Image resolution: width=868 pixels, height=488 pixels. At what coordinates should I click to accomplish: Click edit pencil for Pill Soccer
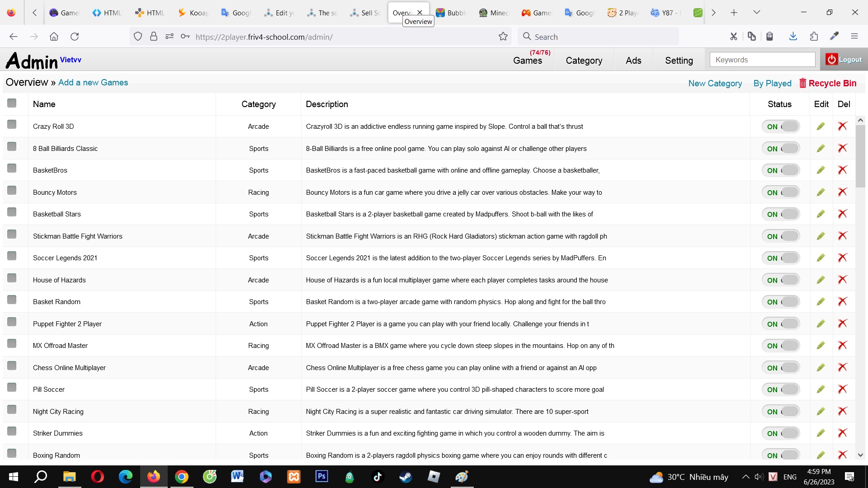click(x=821, y=389)
